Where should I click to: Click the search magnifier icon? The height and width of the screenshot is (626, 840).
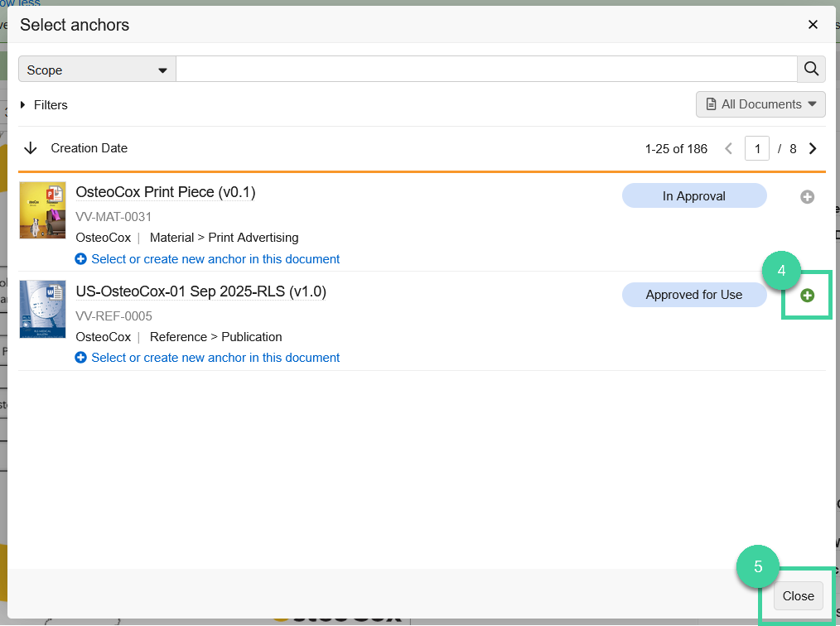(811, 69)
